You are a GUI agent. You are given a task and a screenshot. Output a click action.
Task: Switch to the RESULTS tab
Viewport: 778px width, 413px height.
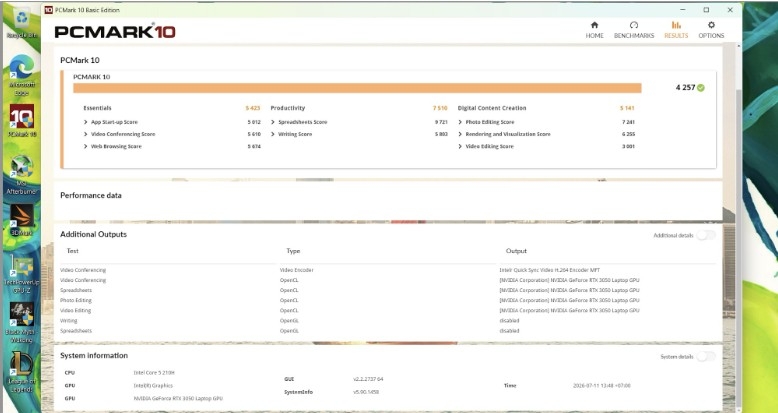click(x=676, y=30)
